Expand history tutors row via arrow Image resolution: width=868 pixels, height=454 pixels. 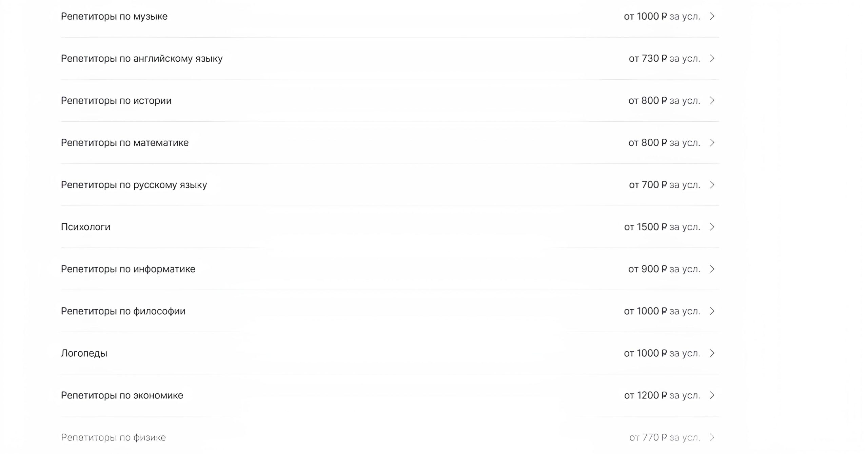[712, 101]
